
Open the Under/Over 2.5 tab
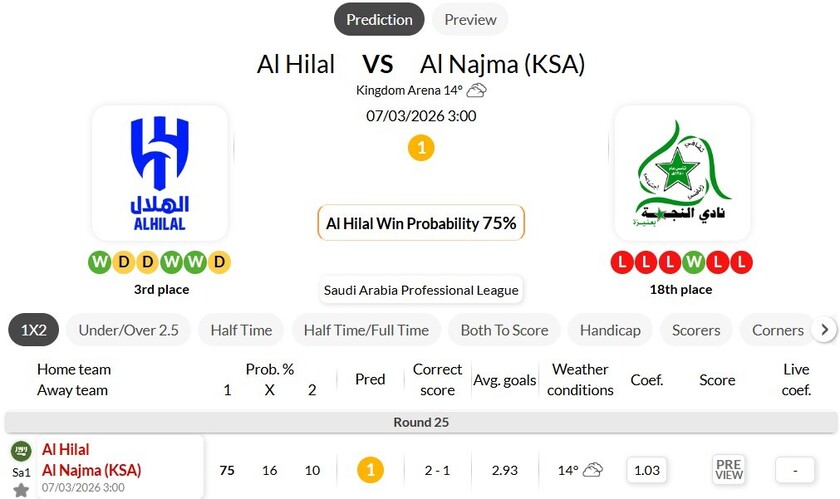[x=128, y=330]
